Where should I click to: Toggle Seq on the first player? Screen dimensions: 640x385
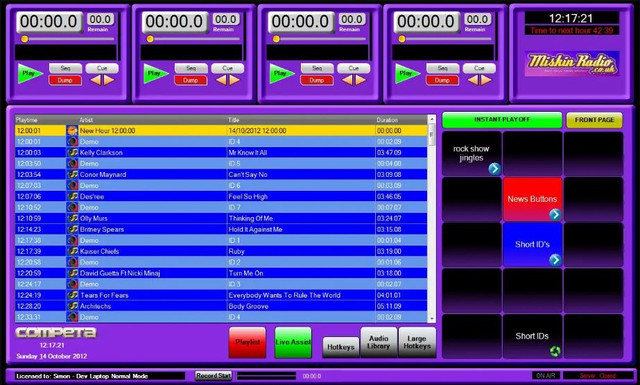[65, 68]
